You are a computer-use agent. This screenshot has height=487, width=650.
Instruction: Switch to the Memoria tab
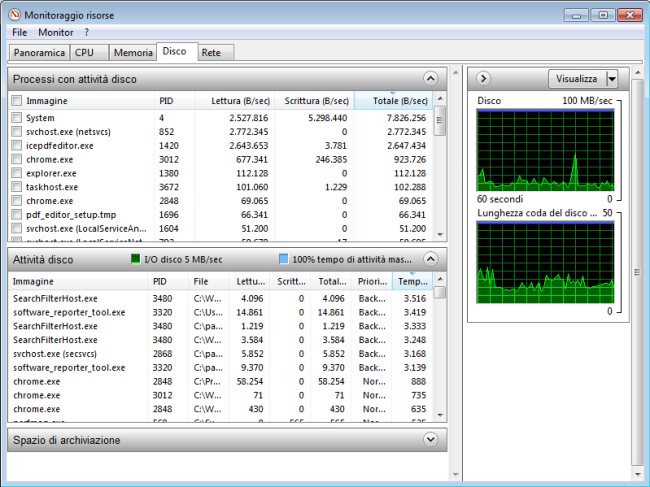click(133, 53)
